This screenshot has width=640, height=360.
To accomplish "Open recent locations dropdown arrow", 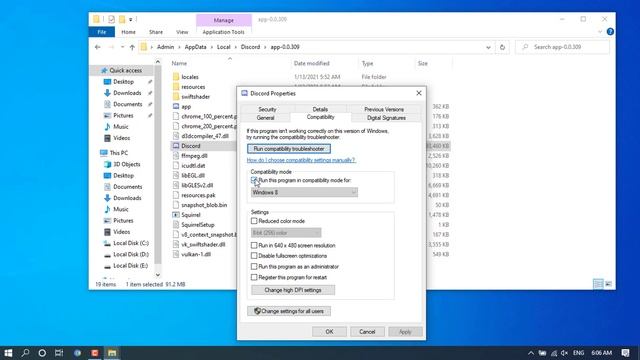I will click(122, 47).
